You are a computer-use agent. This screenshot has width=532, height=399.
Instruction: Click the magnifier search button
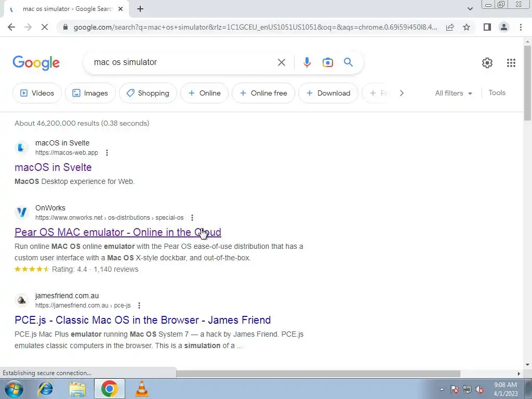[348, 62]
